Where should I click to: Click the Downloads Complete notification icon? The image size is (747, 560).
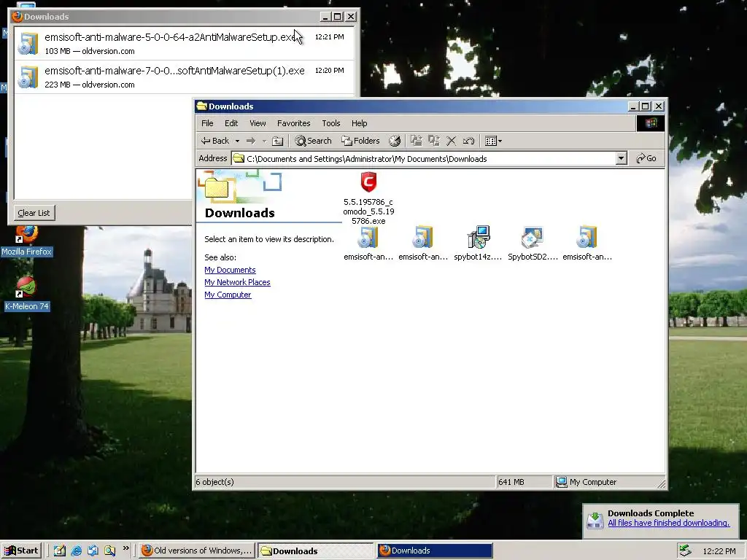[x=595, y=520]
